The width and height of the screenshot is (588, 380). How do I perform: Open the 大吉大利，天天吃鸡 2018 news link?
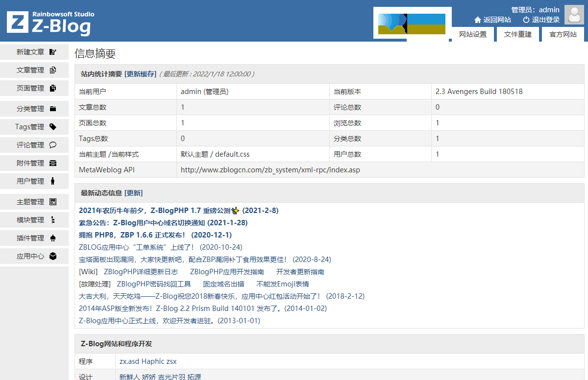point(221,296)
